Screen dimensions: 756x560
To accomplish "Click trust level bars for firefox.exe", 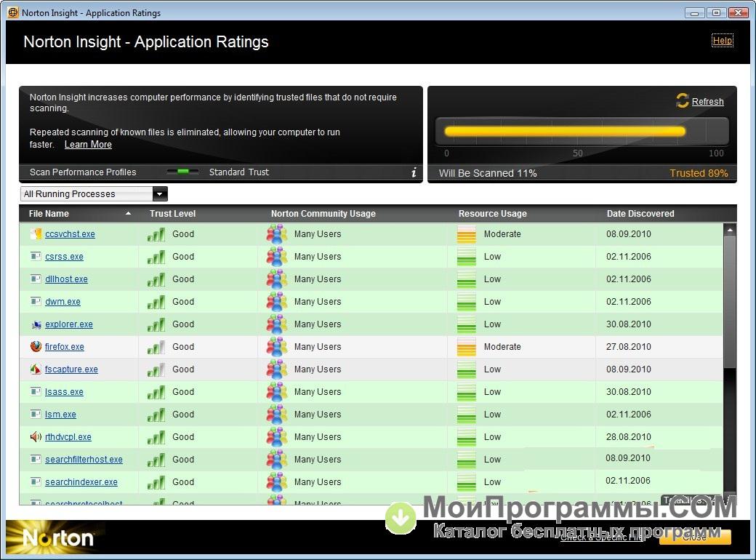I will (156, 347).
